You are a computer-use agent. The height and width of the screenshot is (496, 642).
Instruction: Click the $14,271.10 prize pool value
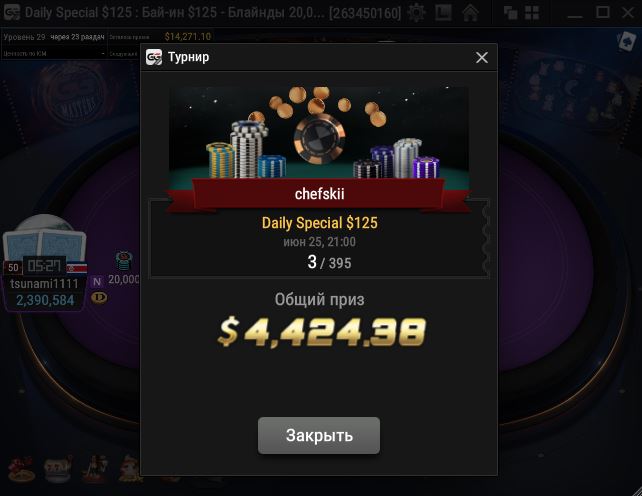pos(188,37)
